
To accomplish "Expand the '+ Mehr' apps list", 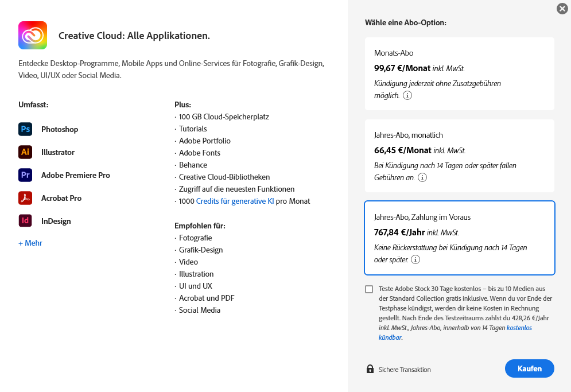I will point(30,243).
